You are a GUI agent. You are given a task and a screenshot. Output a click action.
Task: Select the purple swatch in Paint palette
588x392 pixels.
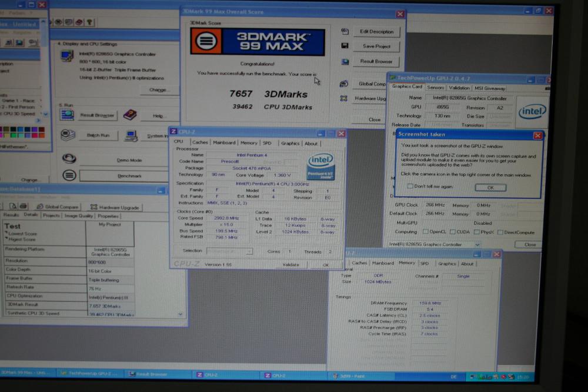pyautogui.click(x=35, y=130)
